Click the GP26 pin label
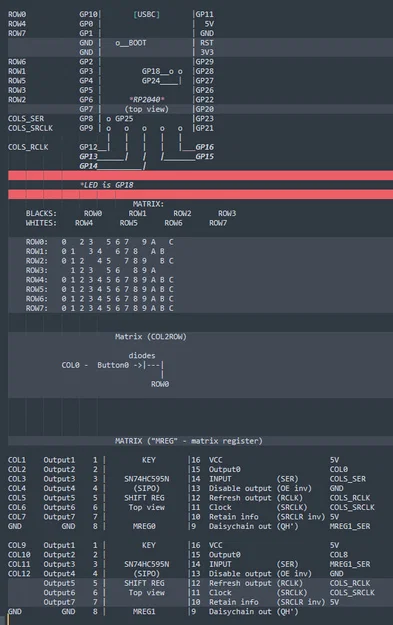The width and height of the screenshot is (393, 625). (x=204, y=90)
